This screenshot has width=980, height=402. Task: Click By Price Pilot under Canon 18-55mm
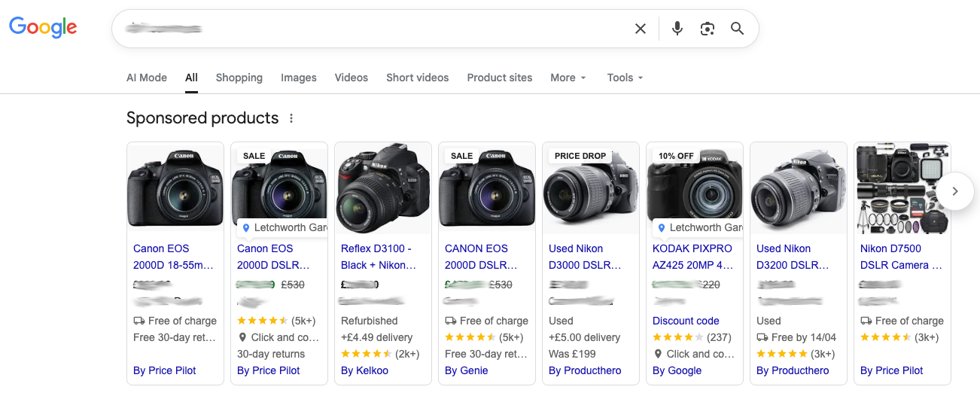tap(165, 370)
